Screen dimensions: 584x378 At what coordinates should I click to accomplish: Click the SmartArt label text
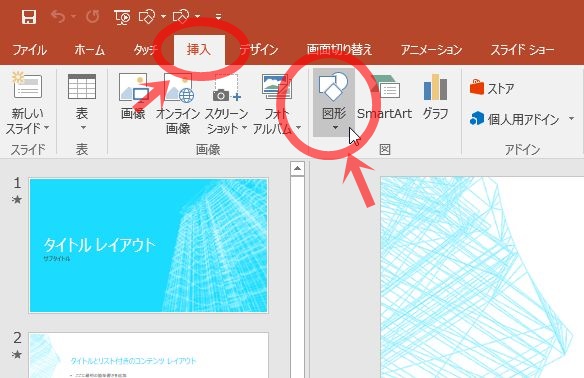[384, 114]
